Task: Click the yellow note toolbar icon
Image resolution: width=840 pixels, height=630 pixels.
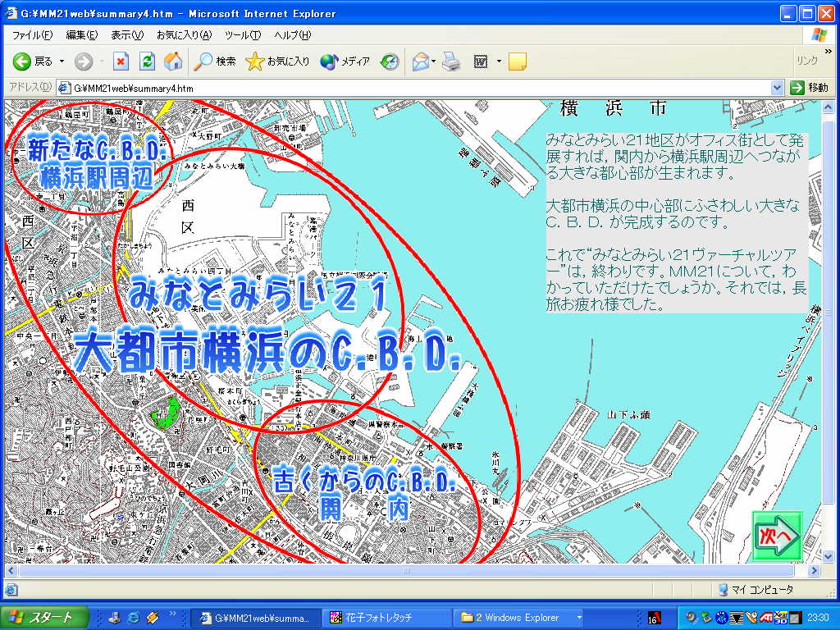Action: point(517,62)
